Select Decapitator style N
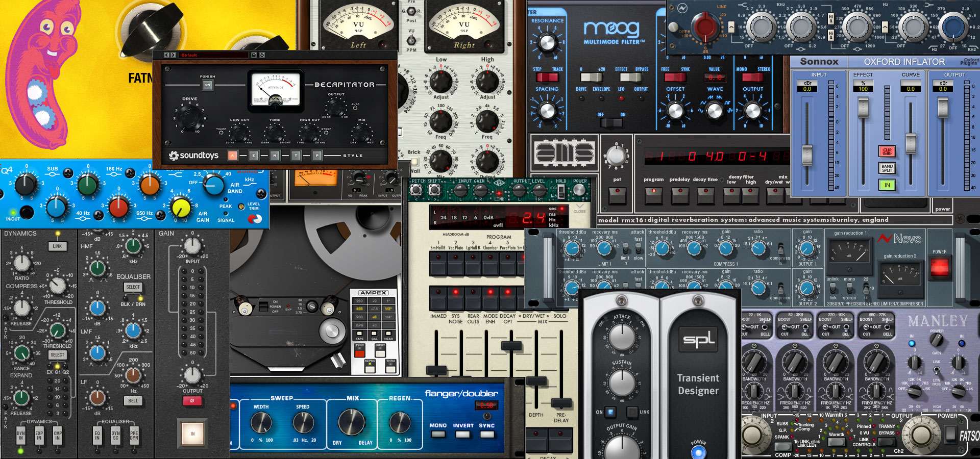Screen dimensions: 980x459 tap(275, 156)
